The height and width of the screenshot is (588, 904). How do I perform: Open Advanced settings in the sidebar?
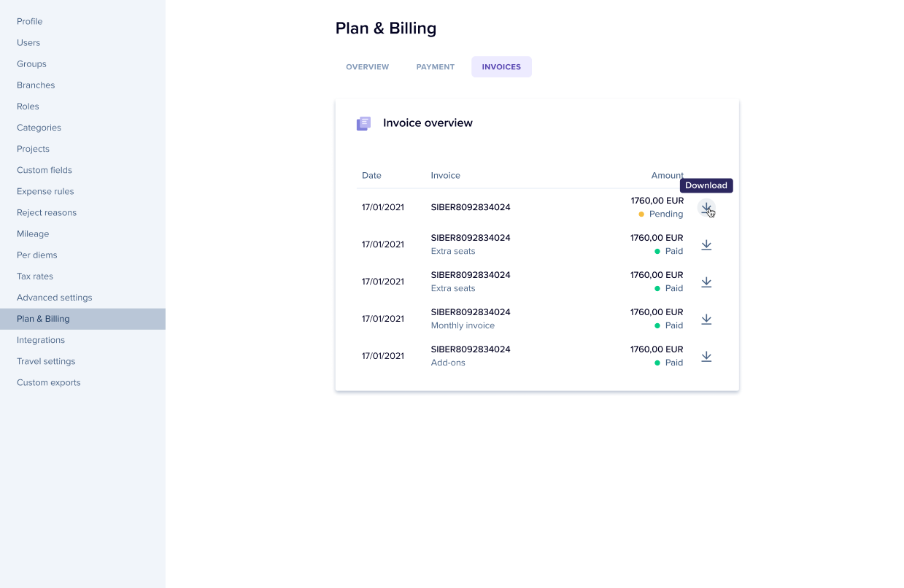pos(55,298)
